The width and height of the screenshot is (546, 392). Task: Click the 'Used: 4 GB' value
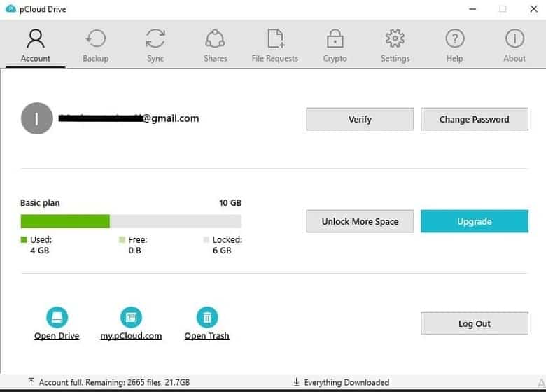click(x=39, y=251)
